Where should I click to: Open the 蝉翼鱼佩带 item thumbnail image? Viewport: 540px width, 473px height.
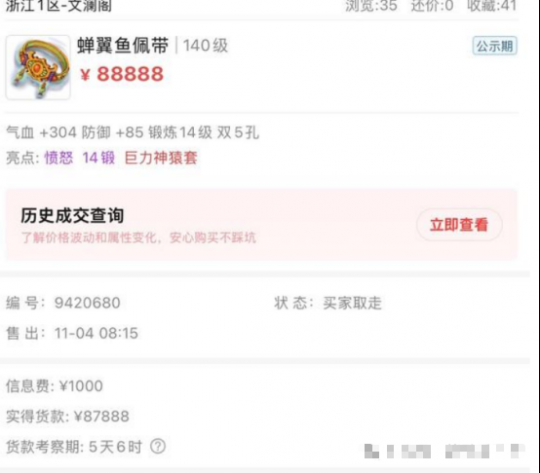click(x=38, y=67)
